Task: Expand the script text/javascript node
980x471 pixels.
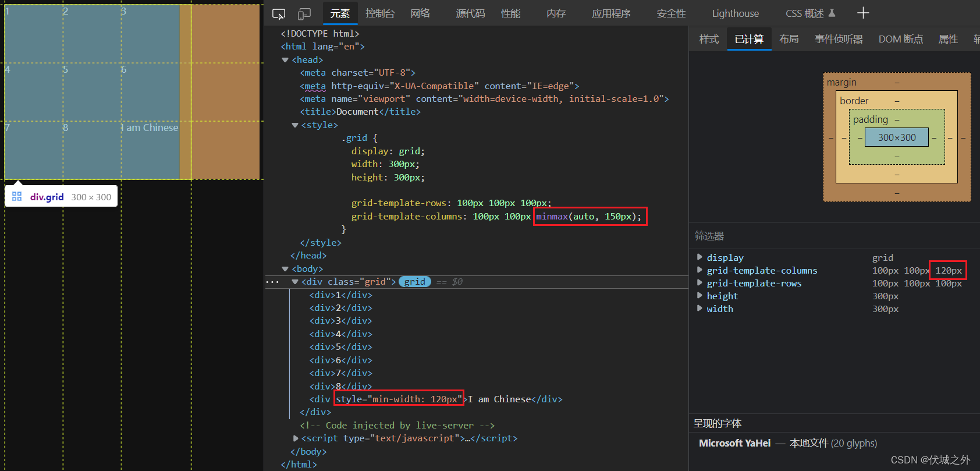Action: [296, 438]
